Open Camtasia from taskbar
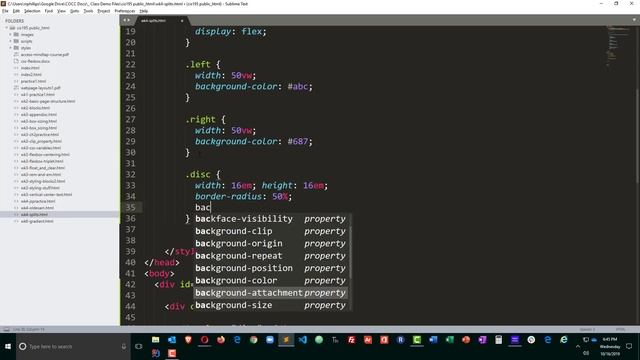 tap(417, 340)
